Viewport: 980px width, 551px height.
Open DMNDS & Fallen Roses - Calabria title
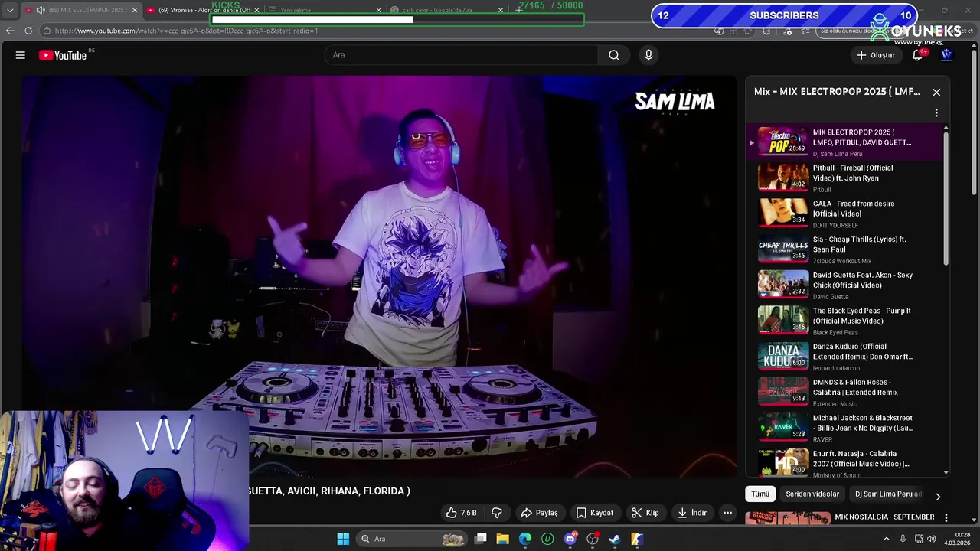[x=855, y=387]
